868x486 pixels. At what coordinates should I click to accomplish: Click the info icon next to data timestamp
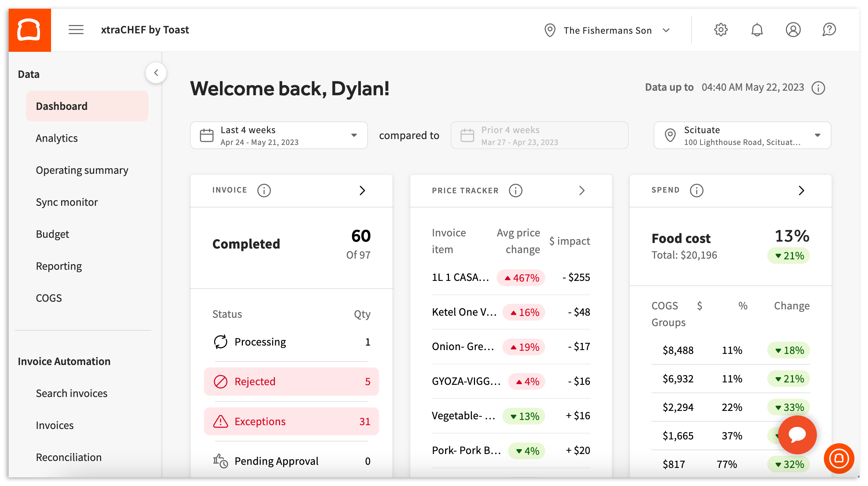point(819,88)
